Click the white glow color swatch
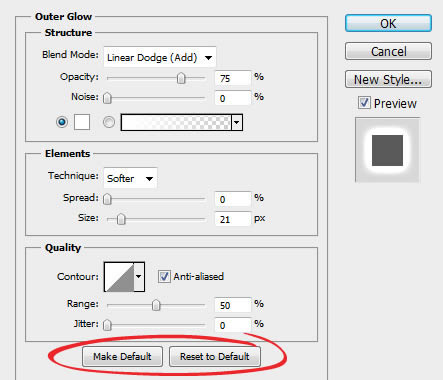This screenshot has width=443, height=380. 82,122
